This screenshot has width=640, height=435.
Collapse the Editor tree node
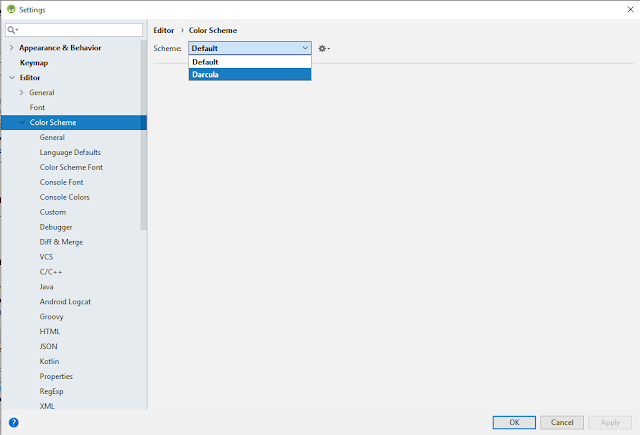pyautogui.click(x=12, y=78)
